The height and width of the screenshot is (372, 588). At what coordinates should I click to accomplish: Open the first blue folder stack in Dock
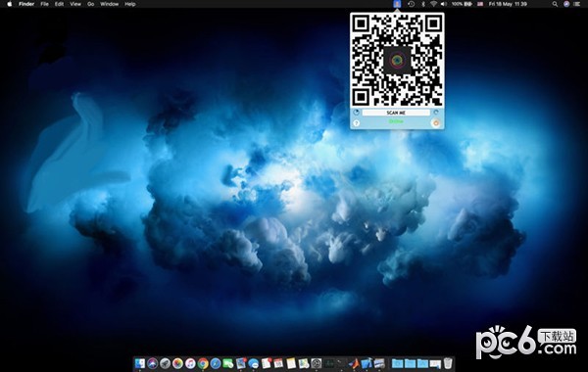coord(398,363)
